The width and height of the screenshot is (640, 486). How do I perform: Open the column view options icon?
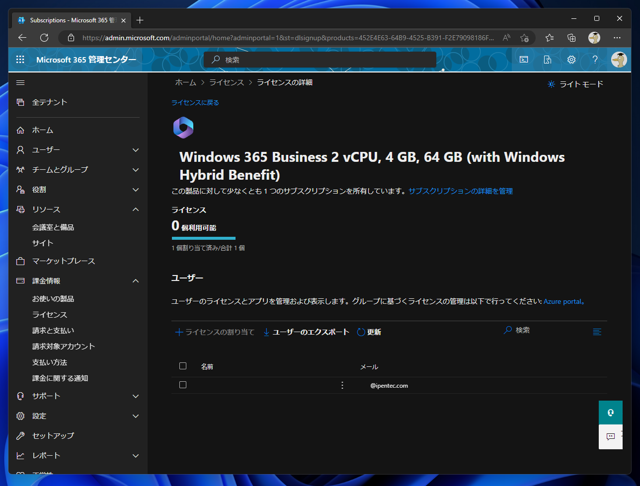pos(597,332)
